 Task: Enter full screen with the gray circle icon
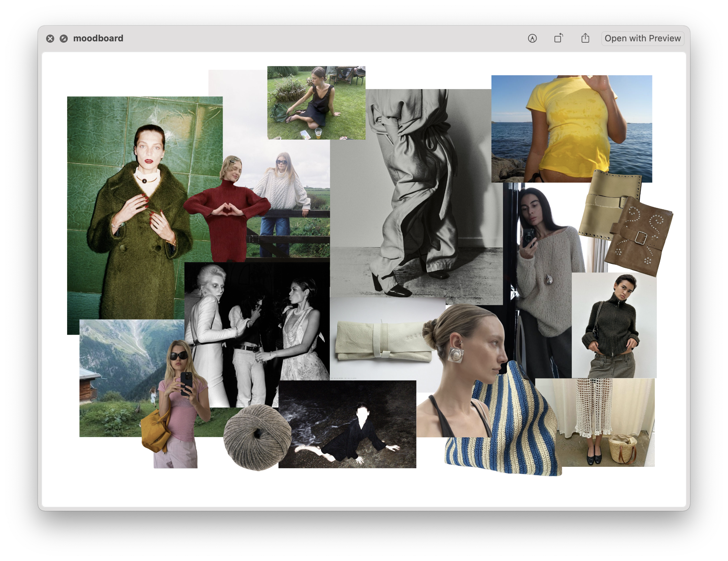click(x=64, y=39)
